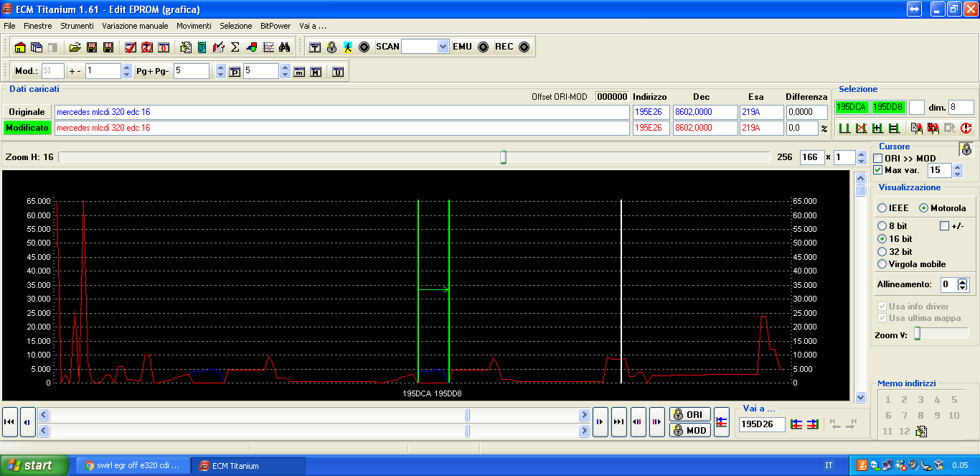
Task: Open the BitPower menu
Action: (275, 26)
